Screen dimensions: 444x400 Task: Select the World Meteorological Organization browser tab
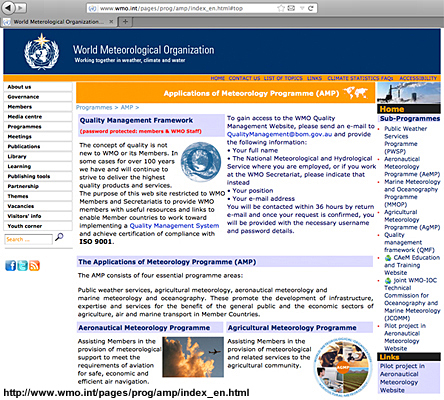[58, 22]
